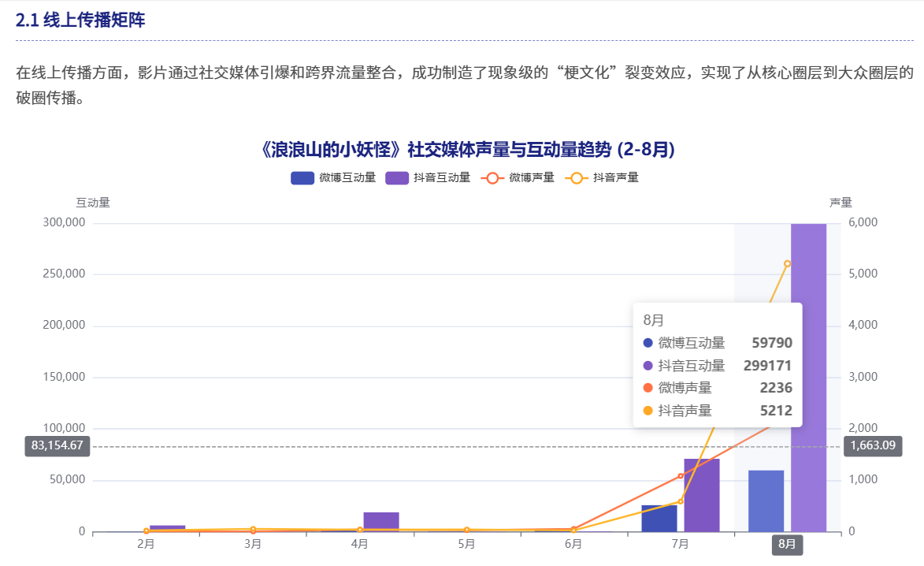Toggle the 微博互动量 legend series
Image resolution: width=924 pixels, height=566 pixels.
(333, 177)
